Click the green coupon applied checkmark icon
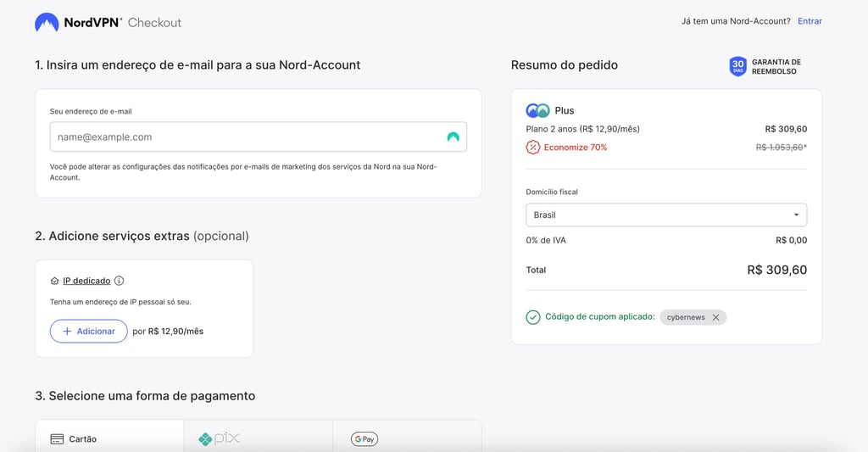 (532, 317)
